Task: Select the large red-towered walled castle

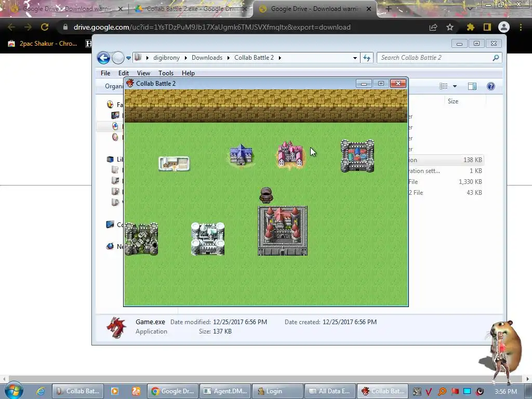Action: coord(283,230)
